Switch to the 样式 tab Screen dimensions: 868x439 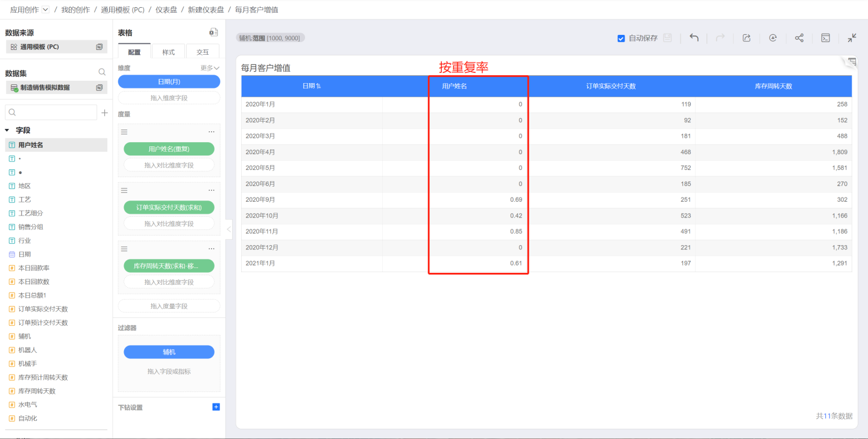point(168,52)
